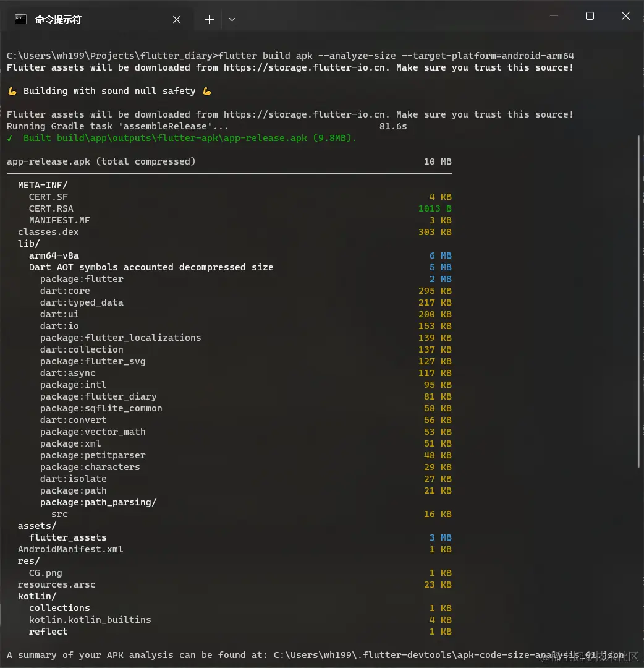
Task: Click the 303 KB size of classes.dex
Action: (434, 232)
